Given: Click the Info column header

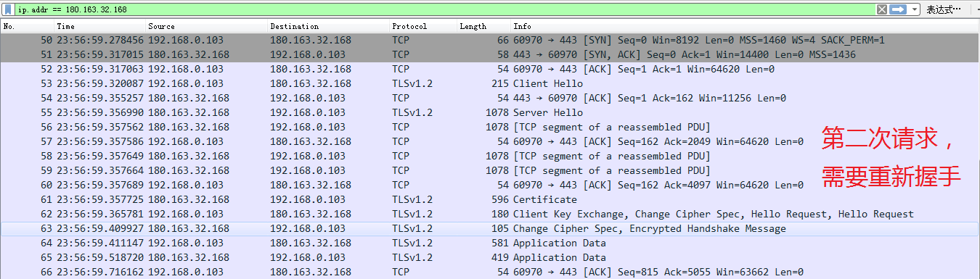Looking at the screenshot, I should tap(745, 26).
